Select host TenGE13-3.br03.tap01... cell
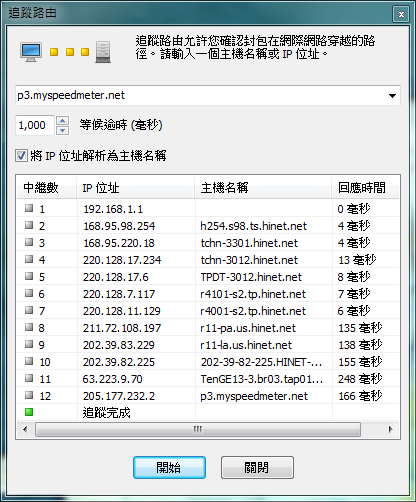The width and height of the screenshot is (416, 502). (x=262, y=379)
